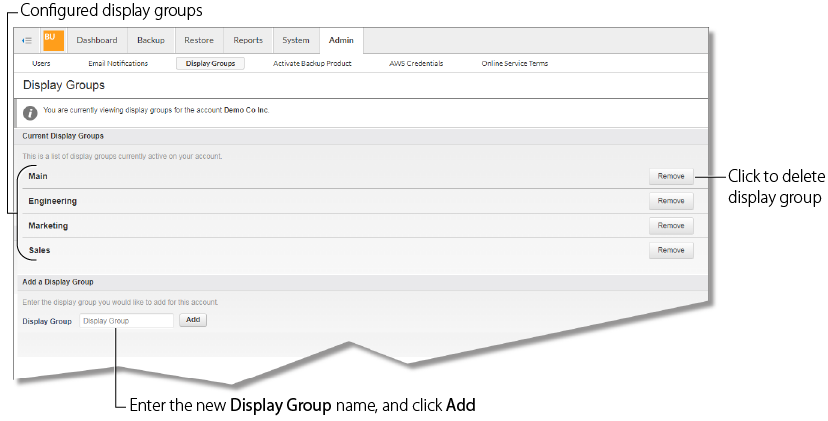Open the Reports tab

248,41
